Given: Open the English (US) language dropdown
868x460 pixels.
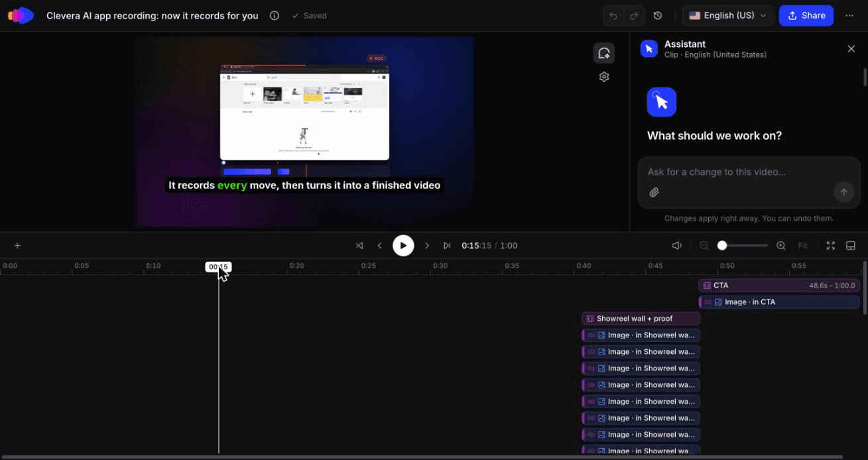Looking at the screenshot, I should [728, 15].
